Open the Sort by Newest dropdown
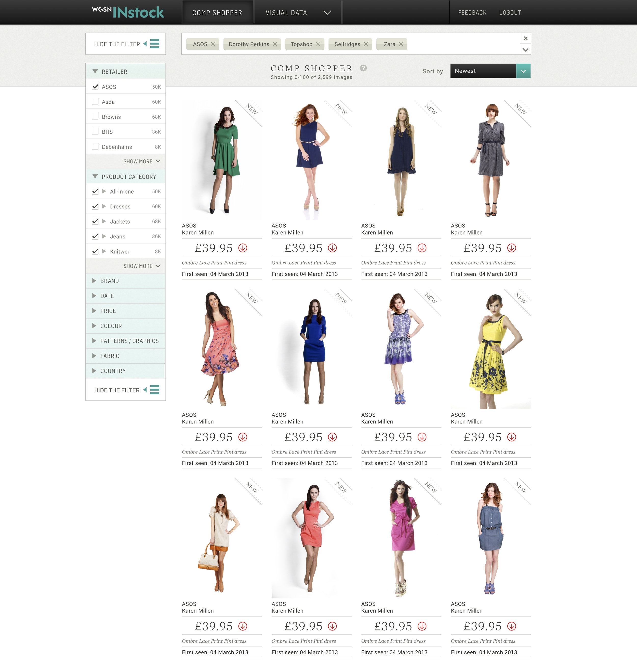637x672 pixels. click(x=490, y=71)
